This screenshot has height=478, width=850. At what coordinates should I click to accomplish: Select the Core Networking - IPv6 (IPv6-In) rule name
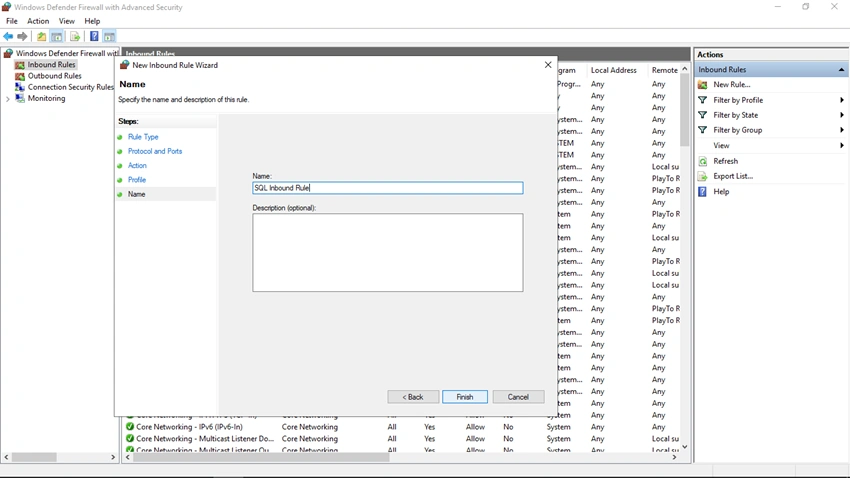[189, 427]
